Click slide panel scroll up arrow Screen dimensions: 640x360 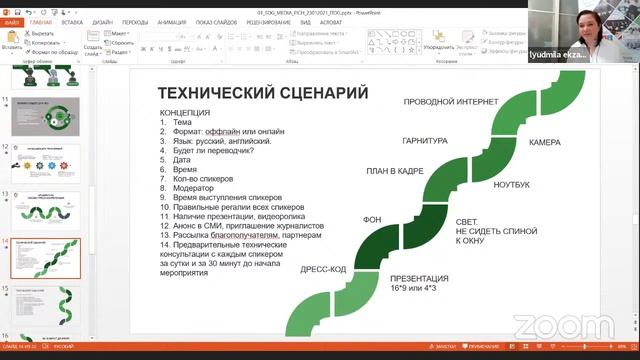pos(91,69)
